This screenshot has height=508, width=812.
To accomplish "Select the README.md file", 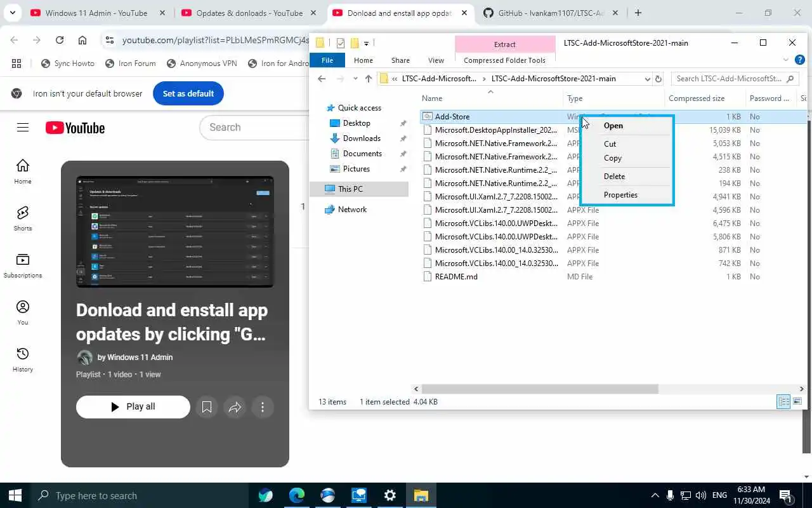I will click(455, 277).
